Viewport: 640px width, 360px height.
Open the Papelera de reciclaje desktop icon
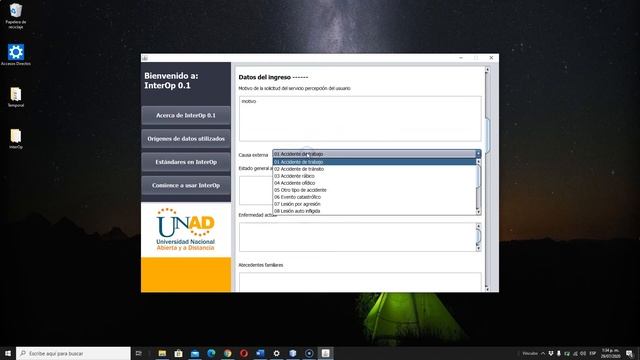pos(16,16)
